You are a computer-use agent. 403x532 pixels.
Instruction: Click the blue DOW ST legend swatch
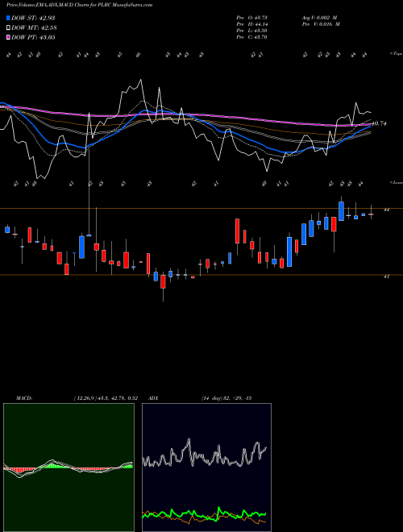[x=8, y=18]
